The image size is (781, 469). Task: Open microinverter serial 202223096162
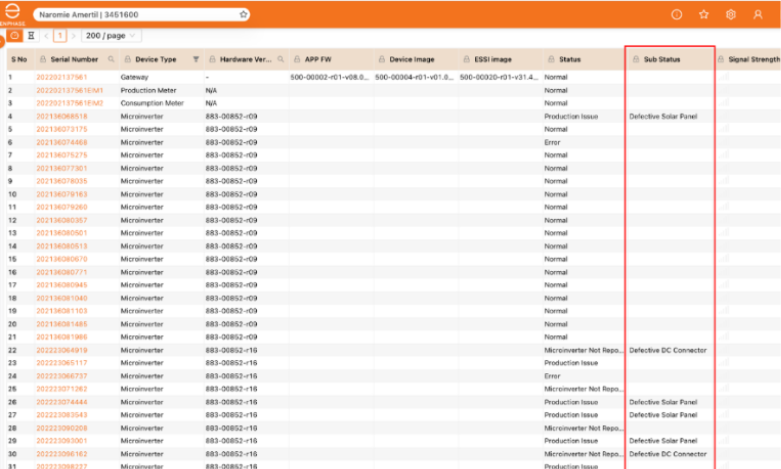[62, 454]
